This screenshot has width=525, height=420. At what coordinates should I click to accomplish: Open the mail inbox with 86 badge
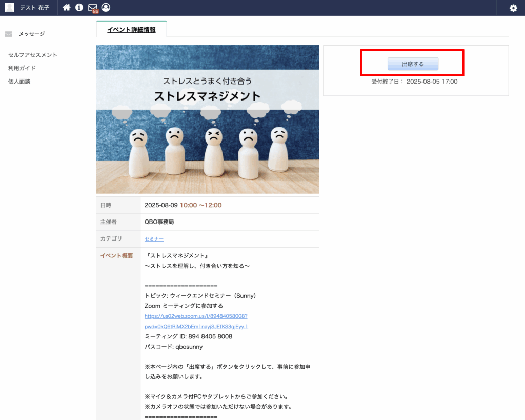click(x=93, y=8)
